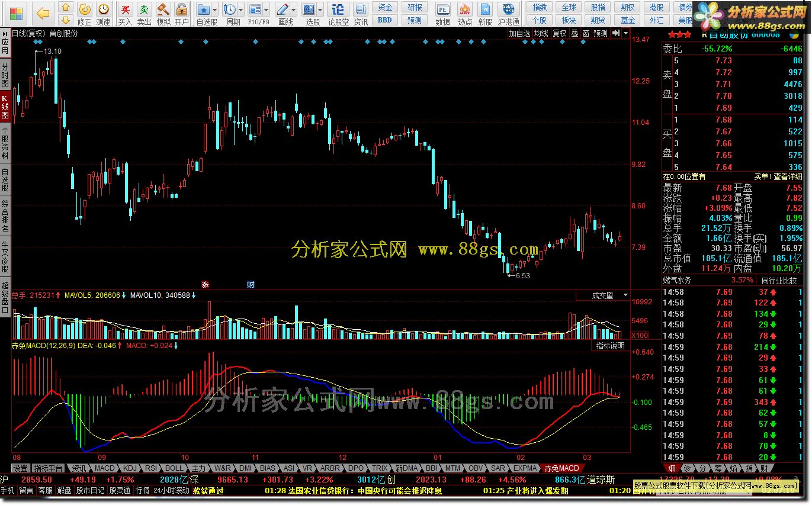The height and width of the screenshot is (505, 812).
Task: Select the TRIX indicator tab
Action: tap(380, 468)
